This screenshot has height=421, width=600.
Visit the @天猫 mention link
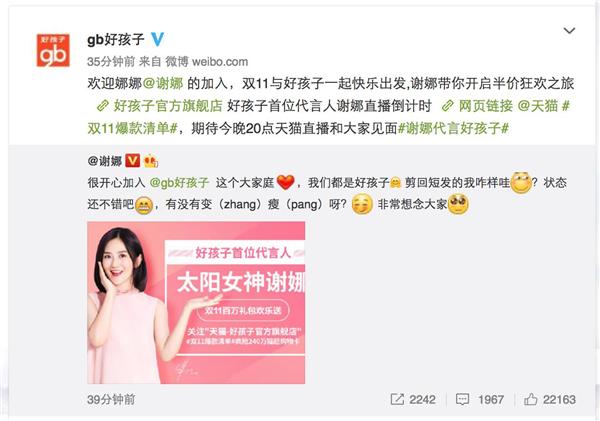[538, 106]
